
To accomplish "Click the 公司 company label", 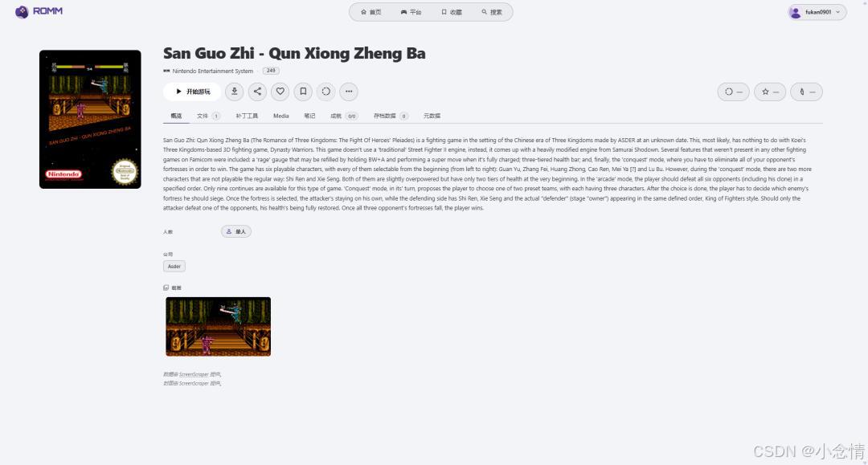I will pyautogui.click(x=168, y=255).
